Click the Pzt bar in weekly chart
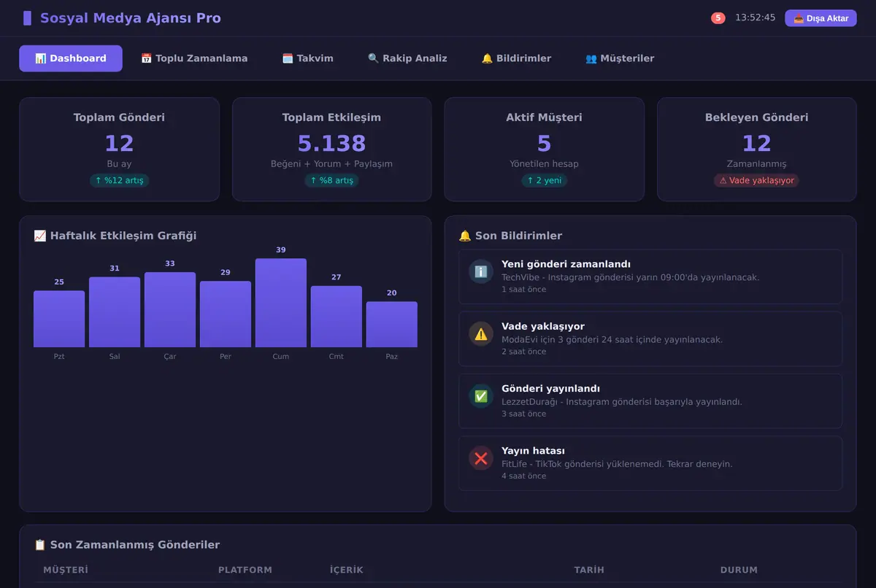The image size is (876, 588). click(x=59, y=319)
